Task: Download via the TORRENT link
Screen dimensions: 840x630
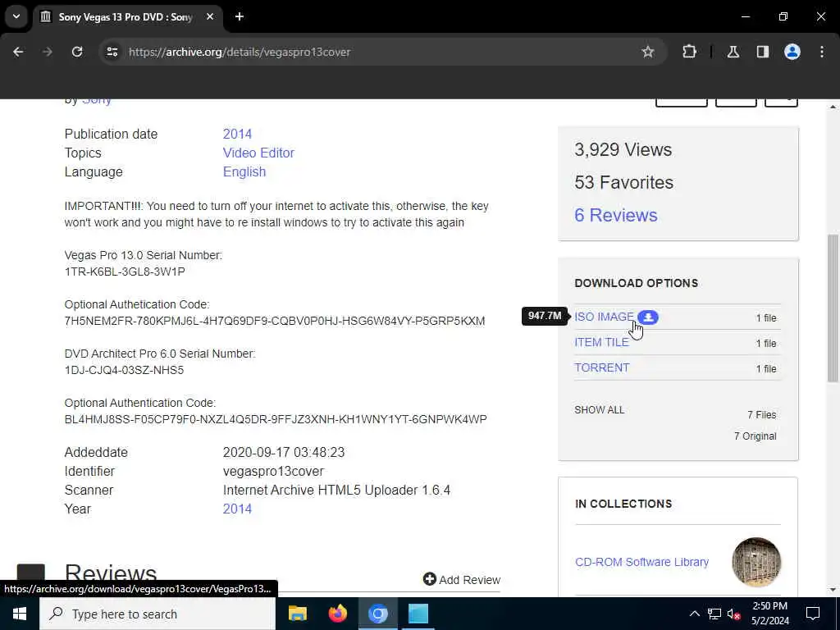Action: (x=601, y=367)
